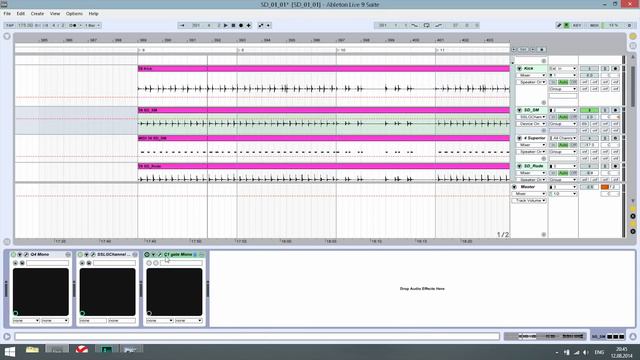Collapse the Superior track
This screenshot has width=640, height=360.
click(519, 138)
